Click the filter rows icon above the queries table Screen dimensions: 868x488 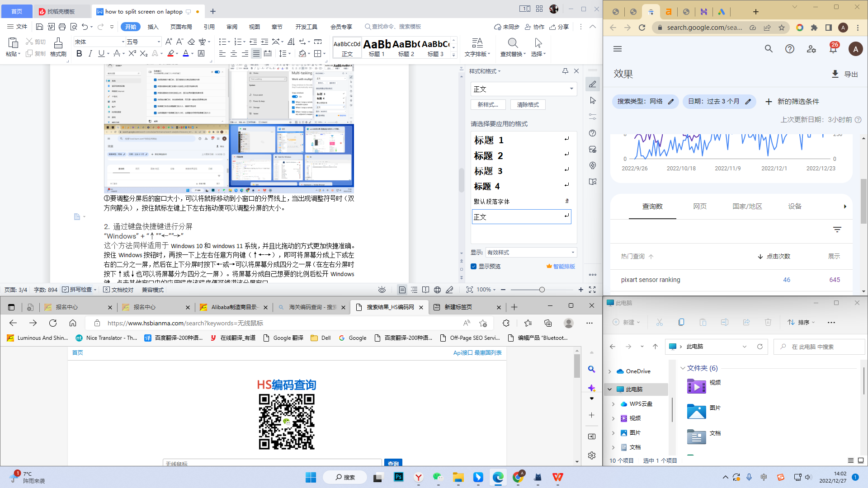[837, 230]
